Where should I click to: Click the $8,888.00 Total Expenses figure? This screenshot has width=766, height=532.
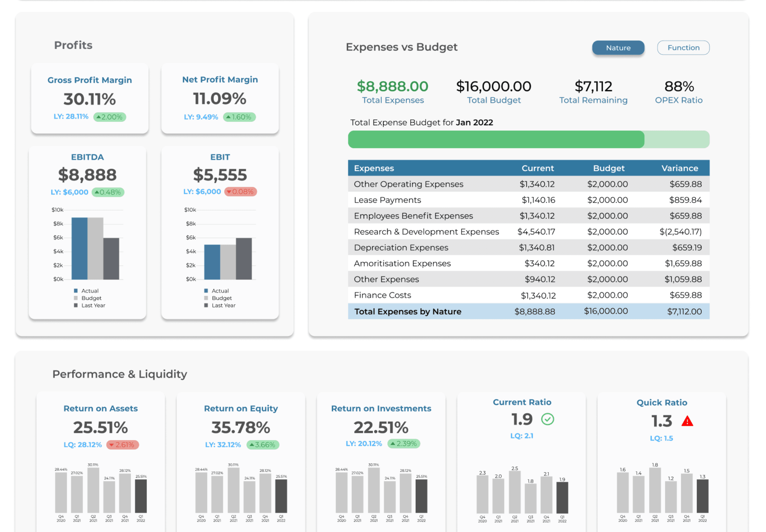point(393,86)
